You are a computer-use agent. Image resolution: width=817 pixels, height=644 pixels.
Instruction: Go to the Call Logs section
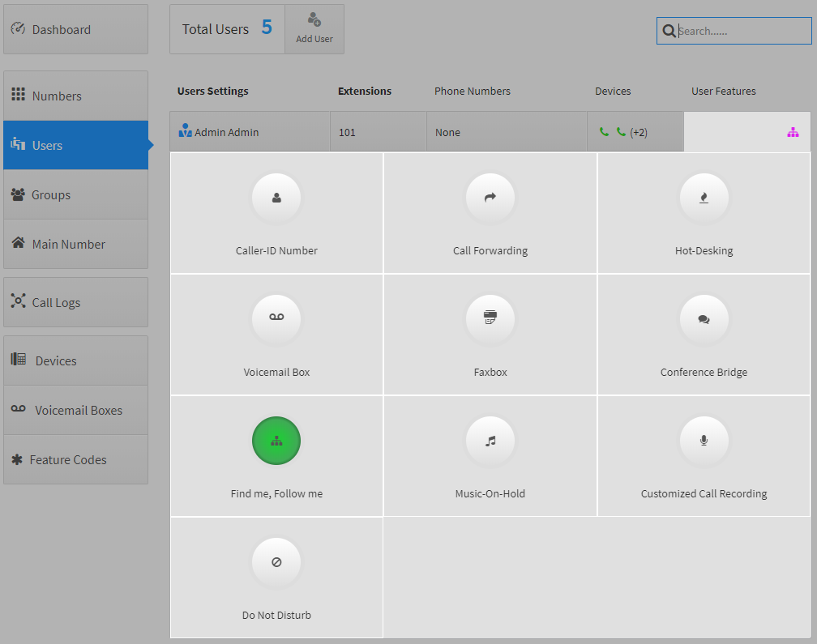pos(75,303)
